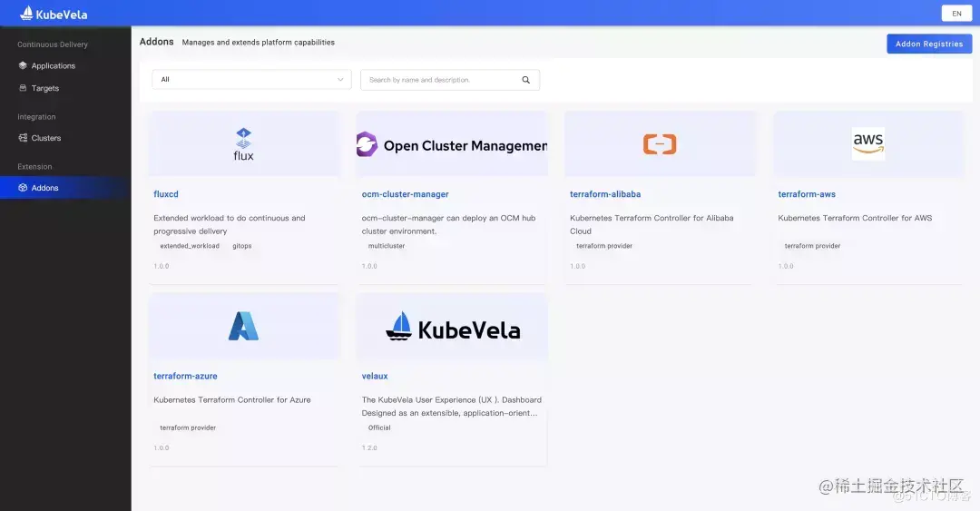
Task: Select the Addons menu item
Action: [x=65, y=188]
